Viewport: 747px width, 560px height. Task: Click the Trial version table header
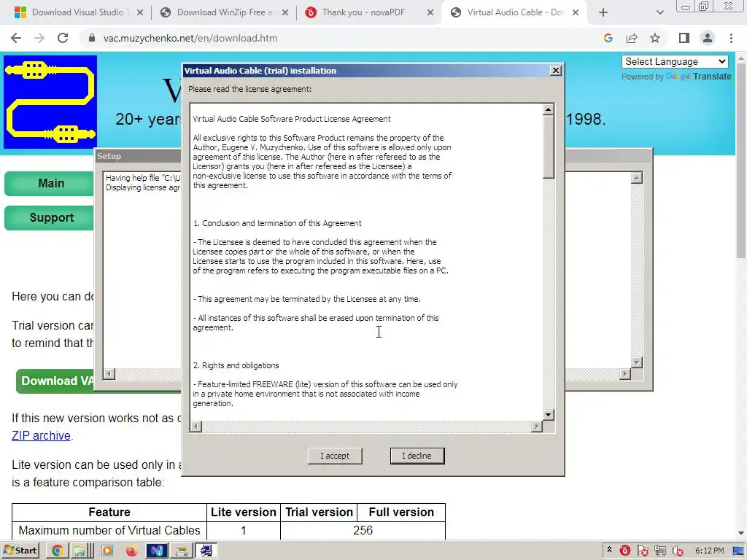click(x=319, y=513)
